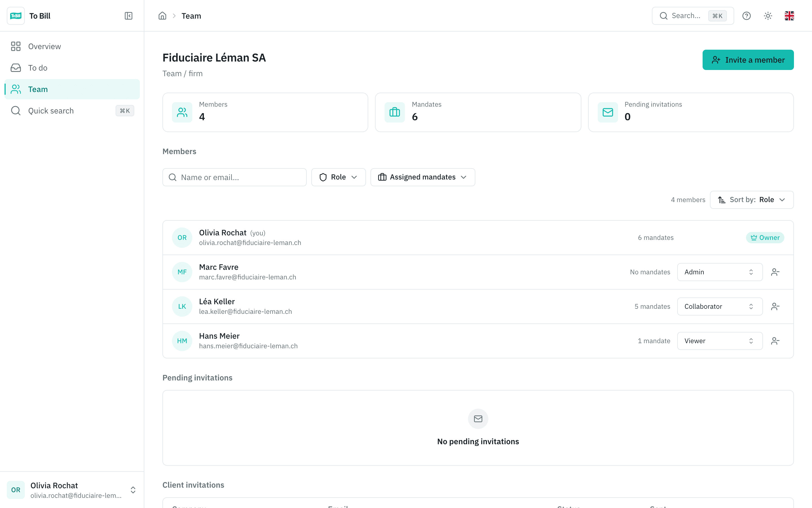
Task: Change language via UK flag icon
Action: tap(789, 16)
